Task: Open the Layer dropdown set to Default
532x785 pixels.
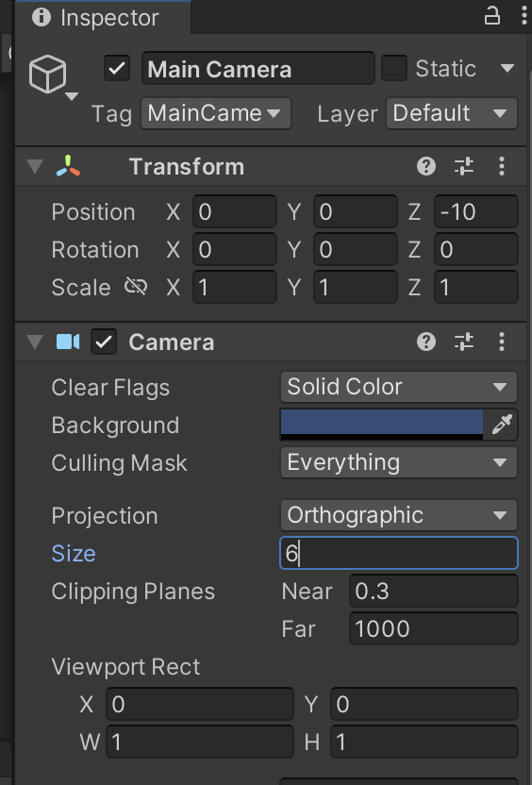Action: coord(452,113)
